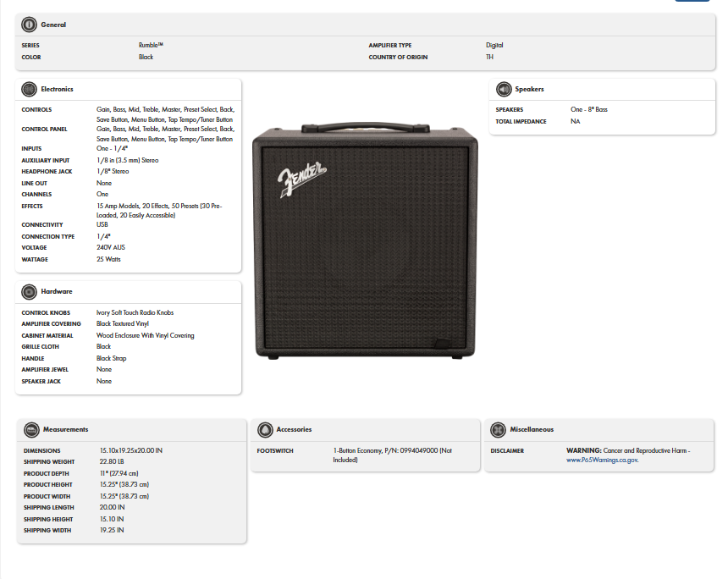Click the Hardware section icon

(x=30, y=291)
